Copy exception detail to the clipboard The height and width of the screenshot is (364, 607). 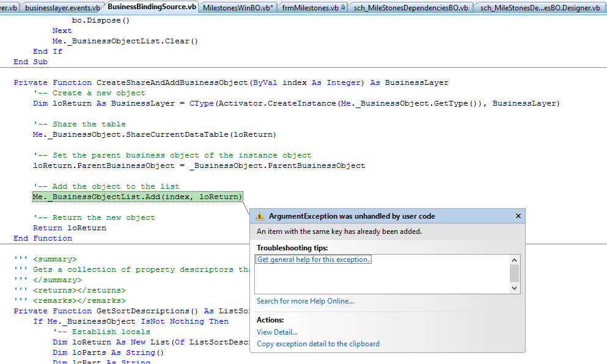pyautogui.click(x=318, y=344)
